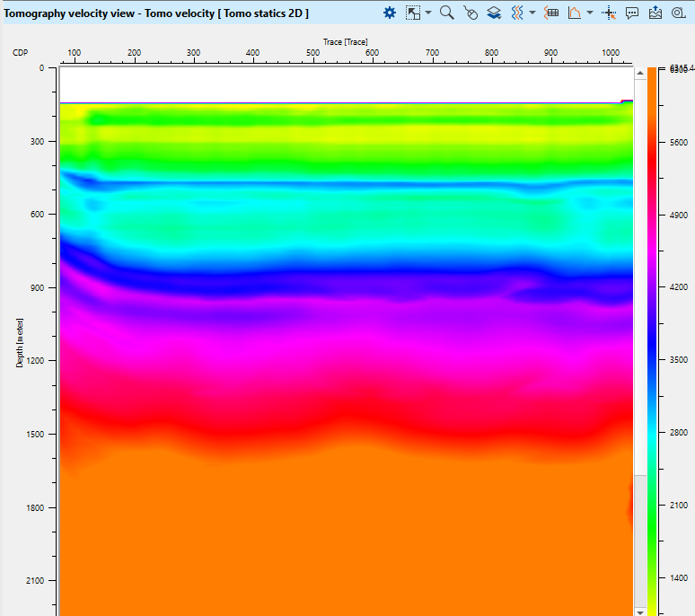Click the vertical color scale bar

(x=653, y=341)
